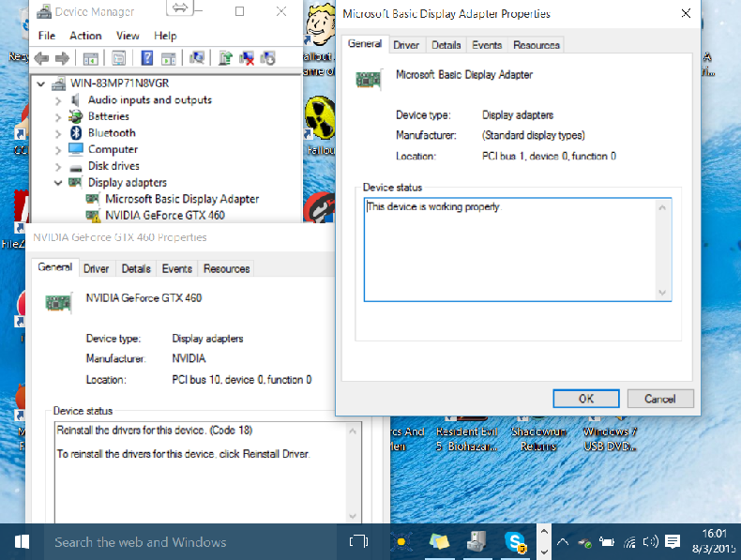Click OK in Microsoft Basic Display Adapter Properties

[x=586, y=399]
